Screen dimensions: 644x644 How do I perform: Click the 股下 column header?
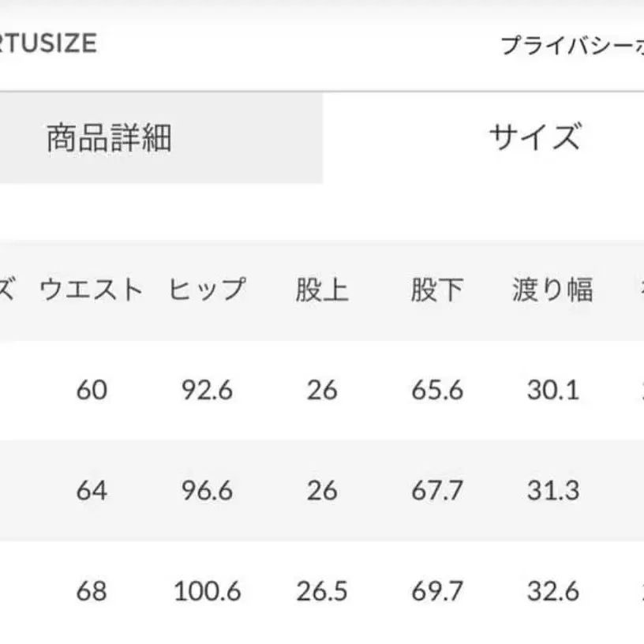tap(436, 290)
